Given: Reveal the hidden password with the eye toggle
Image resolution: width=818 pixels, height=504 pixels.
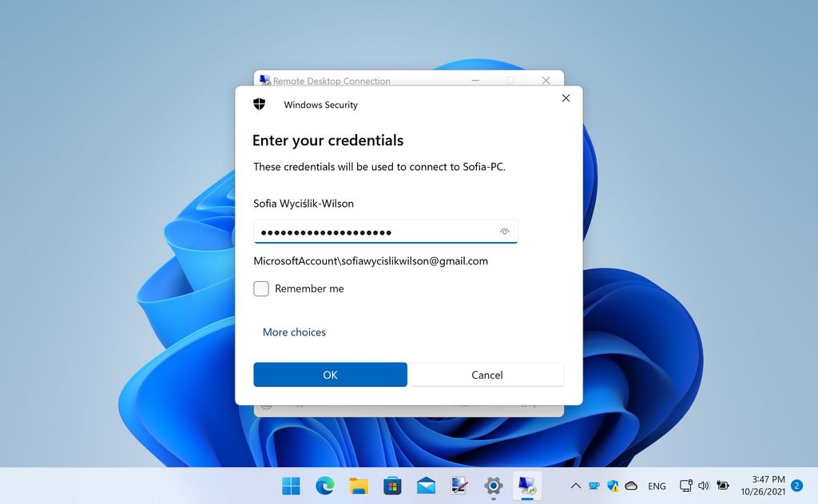Looking at the screenshot, I should [505, 231].
